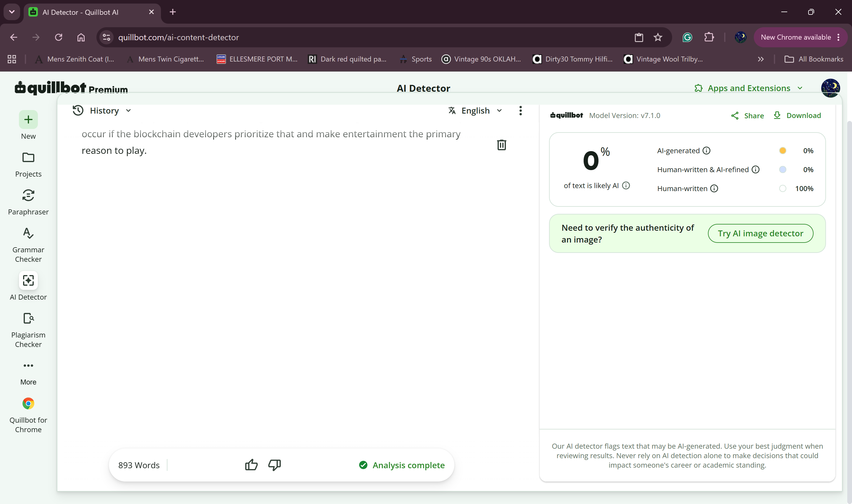
Task: Bookmark this page with star icon
Action: tap(658, 37)
